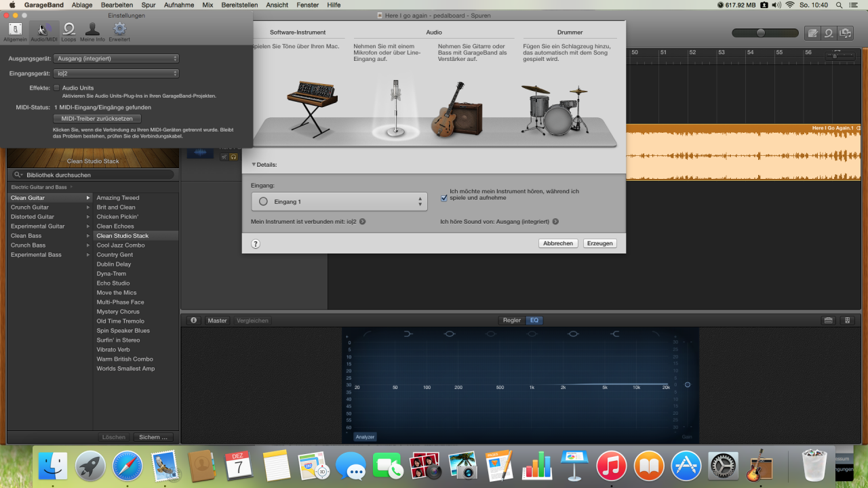Viewport: 868px width, 488px height.
Task: Collapse the Details disclosure triangle
Action: coord(254,164)
